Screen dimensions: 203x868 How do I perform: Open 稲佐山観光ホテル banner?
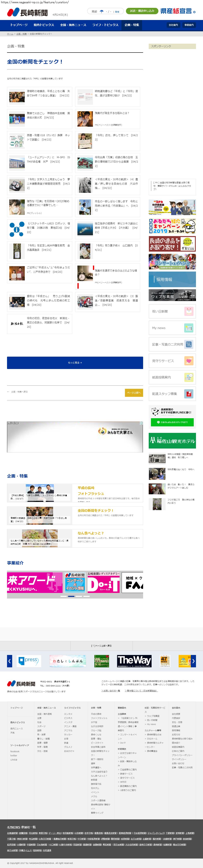[172, 441]
